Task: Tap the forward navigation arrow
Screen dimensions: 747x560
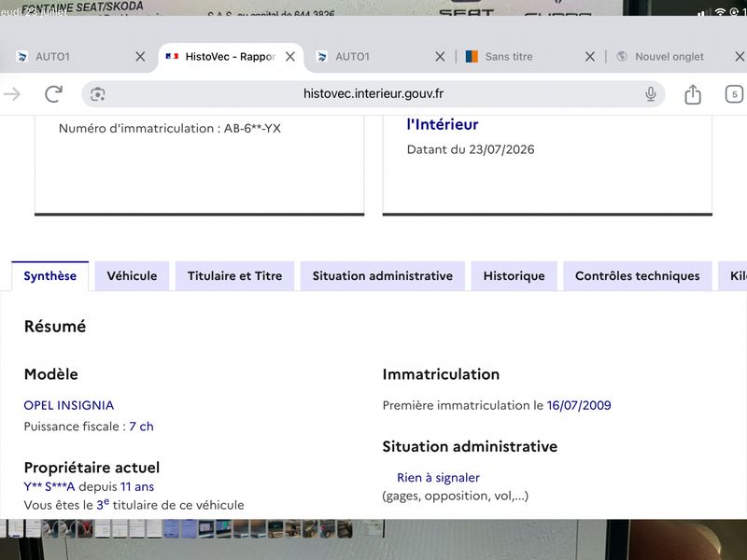Action: [12, 94]
